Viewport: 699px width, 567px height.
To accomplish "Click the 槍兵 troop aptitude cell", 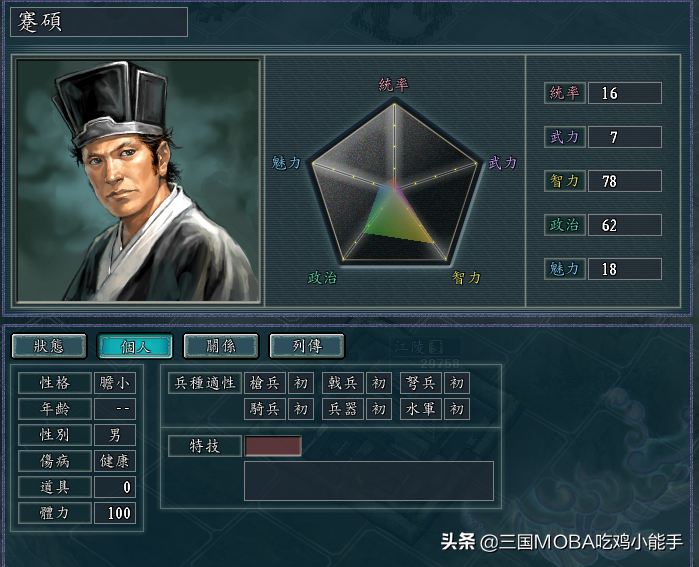I will point(265,383).
